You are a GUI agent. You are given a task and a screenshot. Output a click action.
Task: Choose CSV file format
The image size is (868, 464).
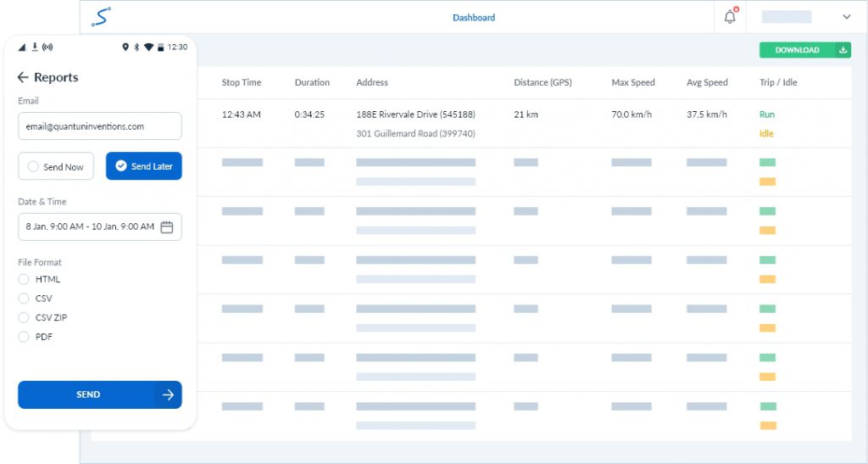pos(24,299)
